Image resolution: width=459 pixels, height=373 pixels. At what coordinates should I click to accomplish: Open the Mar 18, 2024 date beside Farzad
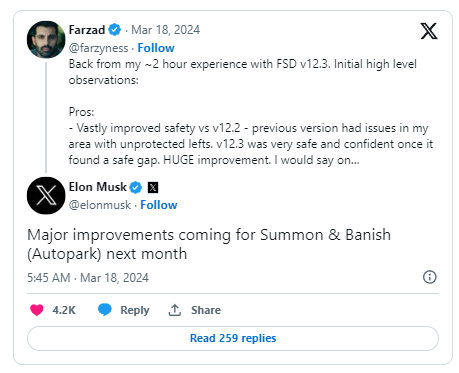165,30
